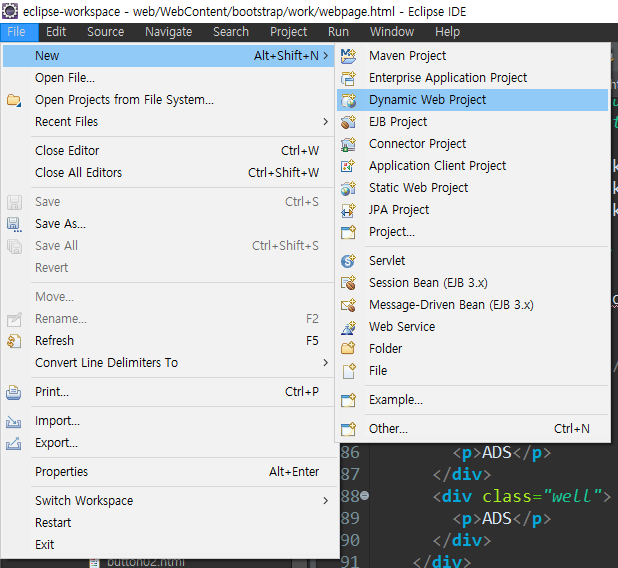618x568 pixels.
Task: Click the Import icon
Action: (x=14, y=421)
